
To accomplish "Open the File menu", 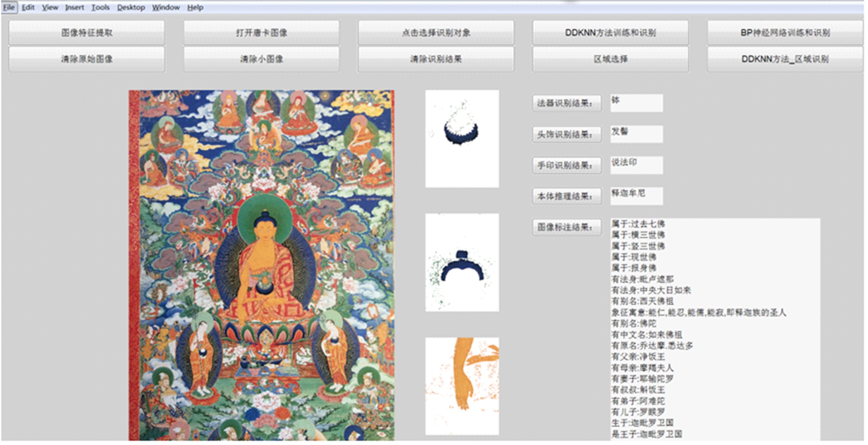I will click(x=9, y=7).
